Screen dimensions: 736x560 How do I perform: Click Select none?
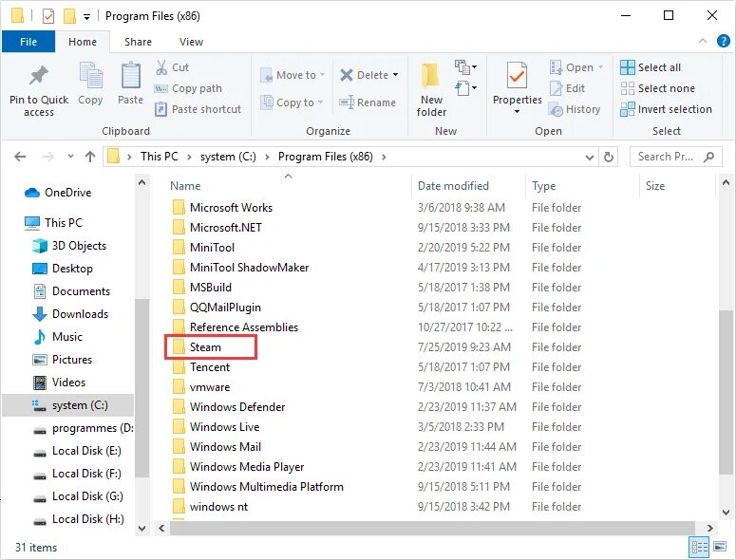pos(657,88)
